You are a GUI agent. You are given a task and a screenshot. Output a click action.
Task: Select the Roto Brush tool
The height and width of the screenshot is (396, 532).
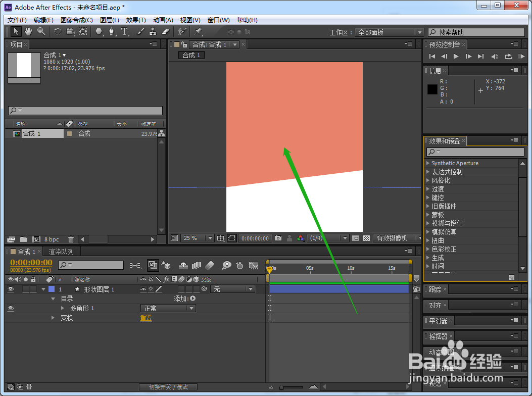tap(182, 31)
